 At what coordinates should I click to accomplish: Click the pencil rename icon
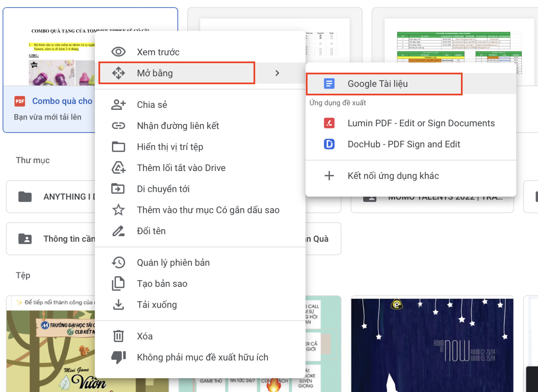[118, 231]
